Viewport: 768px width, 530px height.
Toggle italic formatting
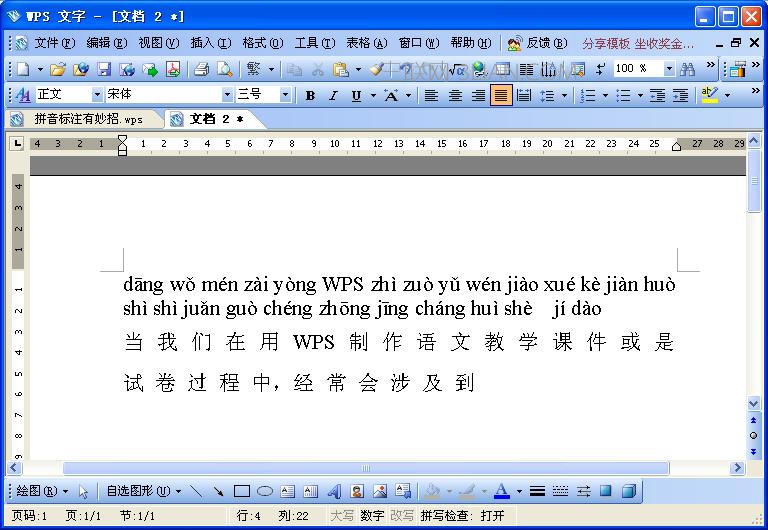point(334,95)
